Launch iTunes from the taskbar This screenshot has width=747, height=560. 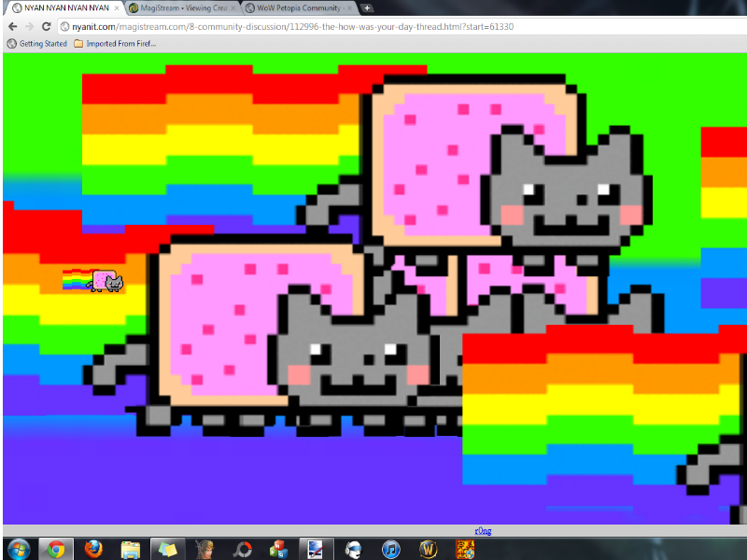[390, 550]
